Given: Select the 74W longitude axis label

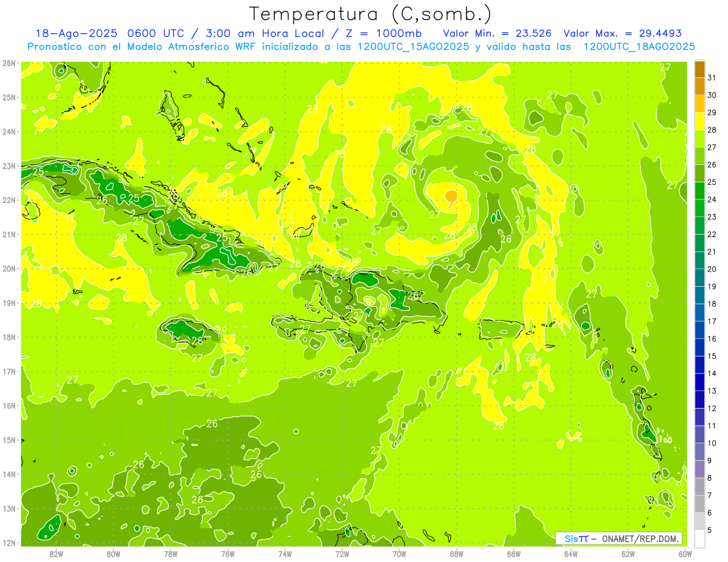Looking at the screenshot, I should tap(285, 554).
